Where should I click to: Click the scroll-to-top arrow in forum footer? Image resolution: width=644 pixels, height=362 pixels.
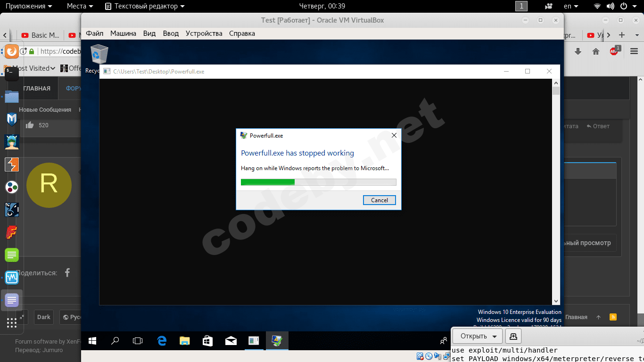599,317
